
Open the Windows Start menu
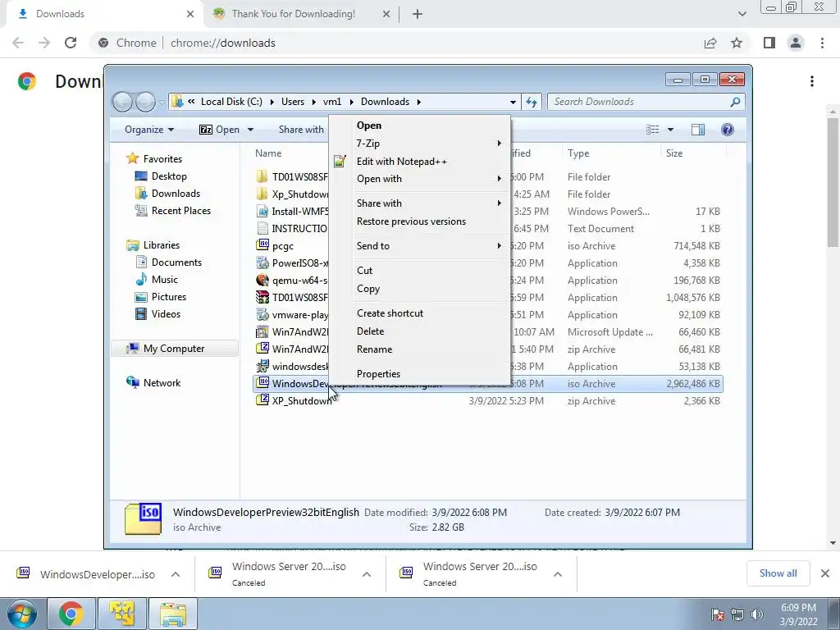pos(22,614)
